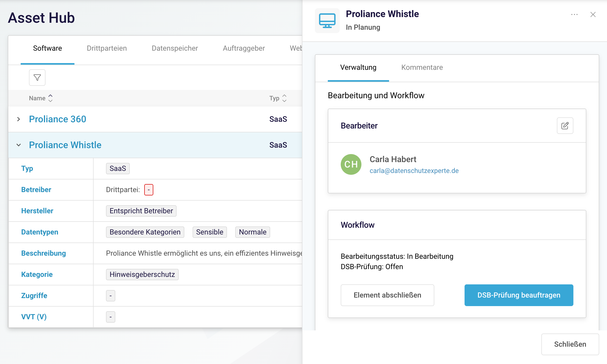Screen dimensions: 607x364
Task: Collapse the Proliance Whistle row
Action: coord(19,145)
